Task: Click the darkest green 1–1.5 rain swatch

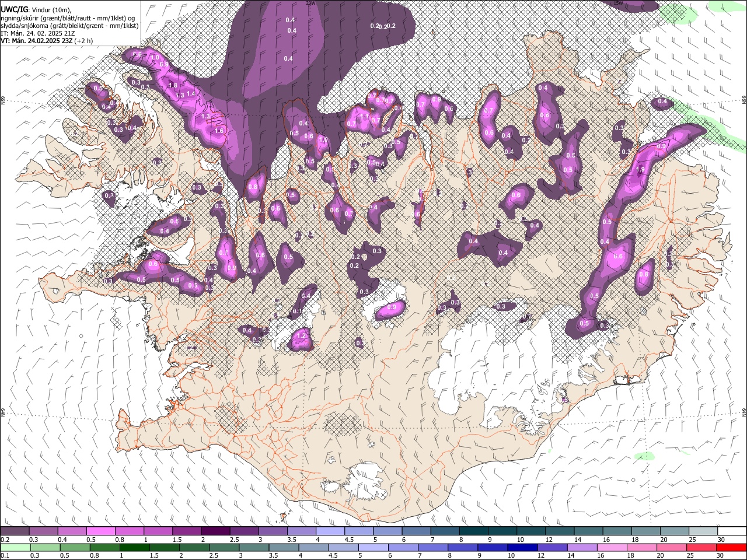Action: click(x=135, y=548)
